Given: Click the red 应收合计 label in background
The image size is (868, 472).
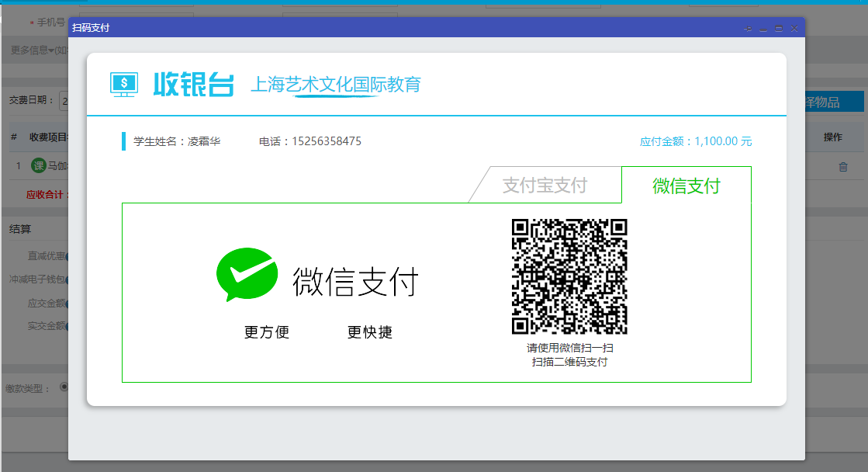Looking at the screenshot, I should coord(47,194).
